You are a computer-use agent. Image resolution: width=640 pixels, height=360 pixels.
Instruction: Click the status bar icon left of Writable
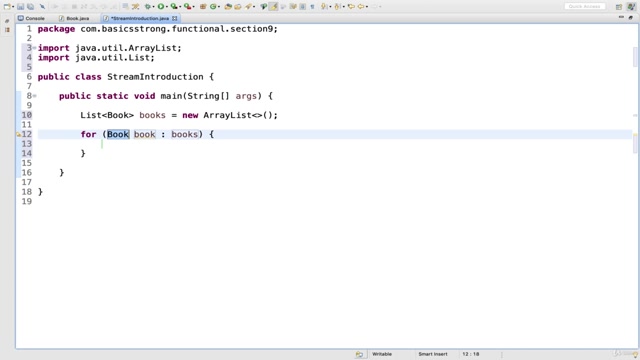click(359, 354)
